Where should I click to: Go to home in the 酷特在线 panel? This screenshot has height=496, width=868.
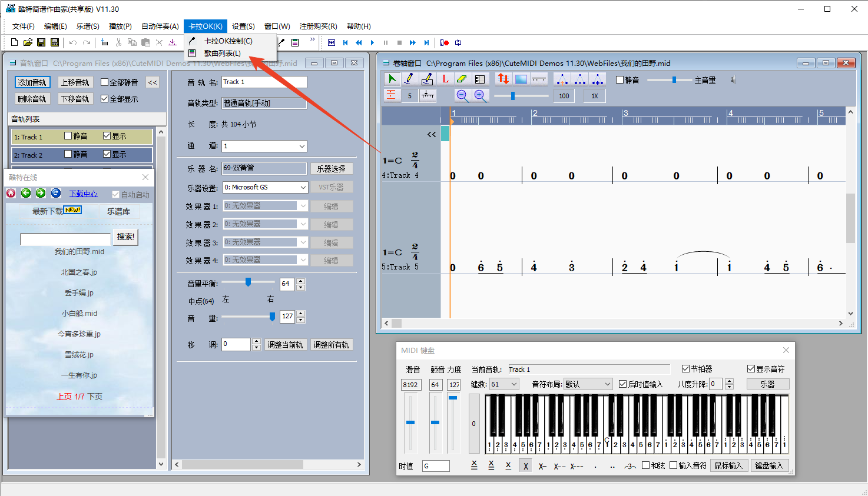11,193
